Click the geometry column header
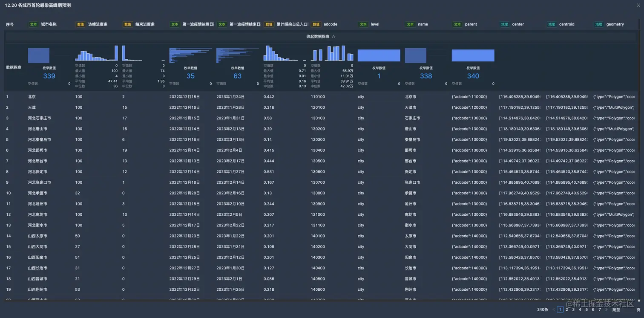 pyautogui.click(x=615, y=24)
